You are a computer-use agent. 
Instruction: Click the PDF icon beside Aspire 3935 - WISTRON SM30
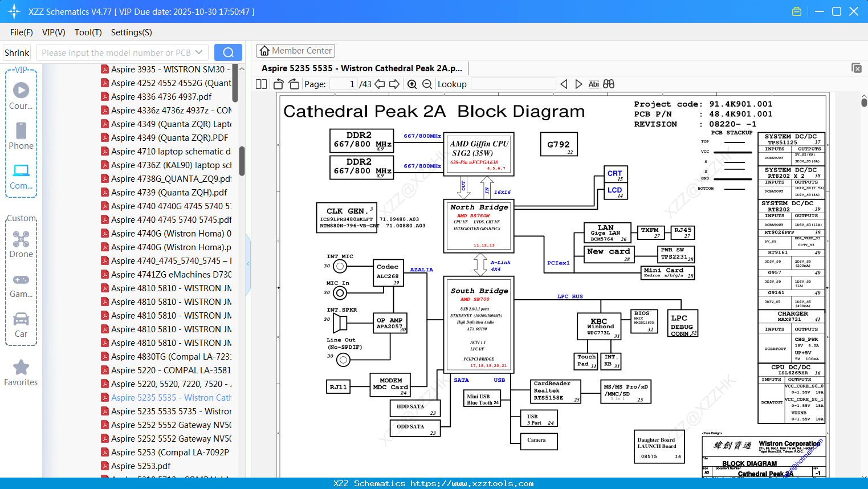pyautogui.click(x=105, y=69)
